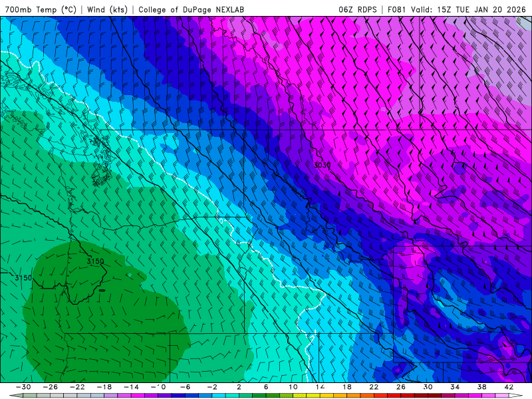Click the 'College of DuPage NEXLAB' text
Screen dimensions: 532x399
[x=191, y=9]
